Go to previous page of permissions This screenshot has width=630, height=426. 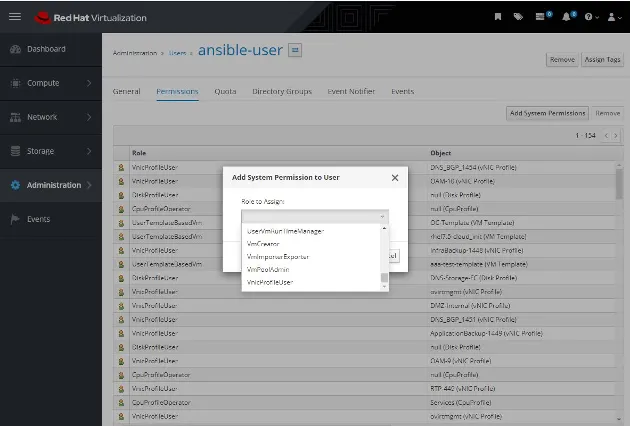[606, 136]
